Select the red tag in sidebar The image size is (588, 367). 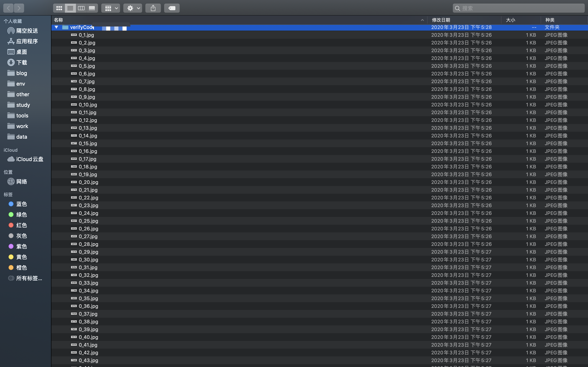pos(21,225)
